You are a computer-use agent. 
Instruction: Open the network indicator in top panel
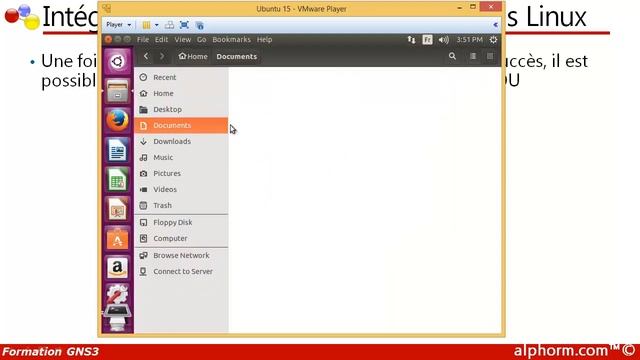pyautogui.click(x=411, y=40)
